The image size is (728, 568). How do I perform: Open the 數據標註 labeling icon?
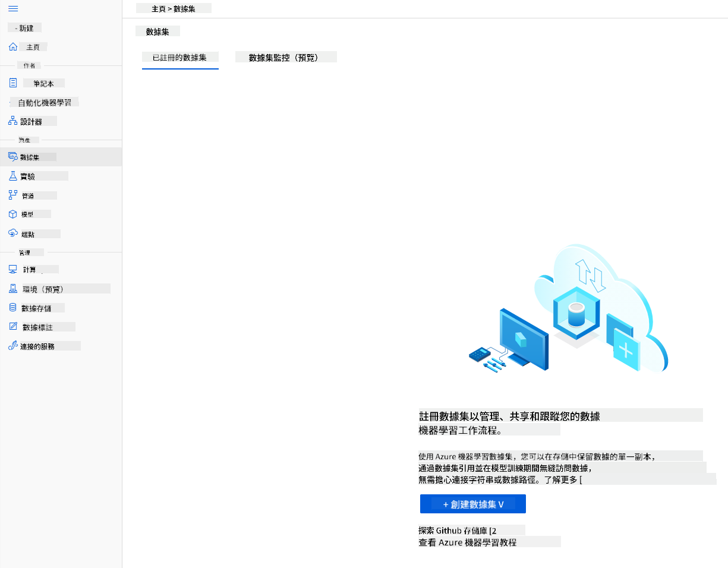13,327
